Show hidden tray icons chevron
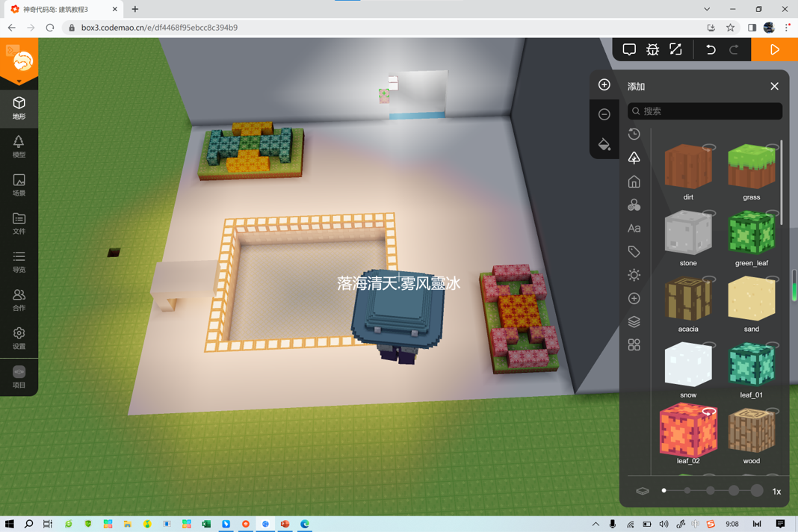The height and width of the screenshot is (532, 798). pos(596,524)
